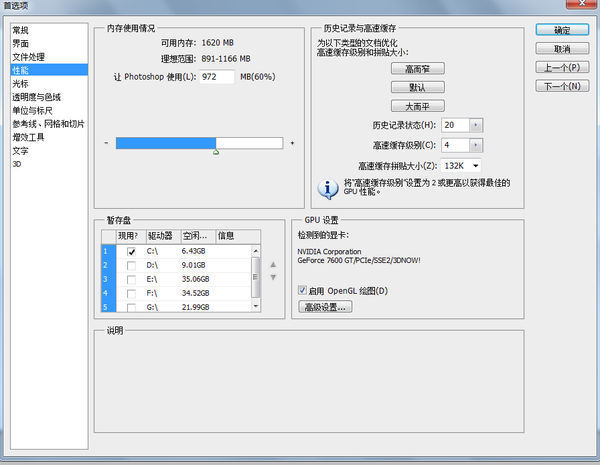
Task: Select 参考线、网格和切片 category
Action: coord(49,124)
